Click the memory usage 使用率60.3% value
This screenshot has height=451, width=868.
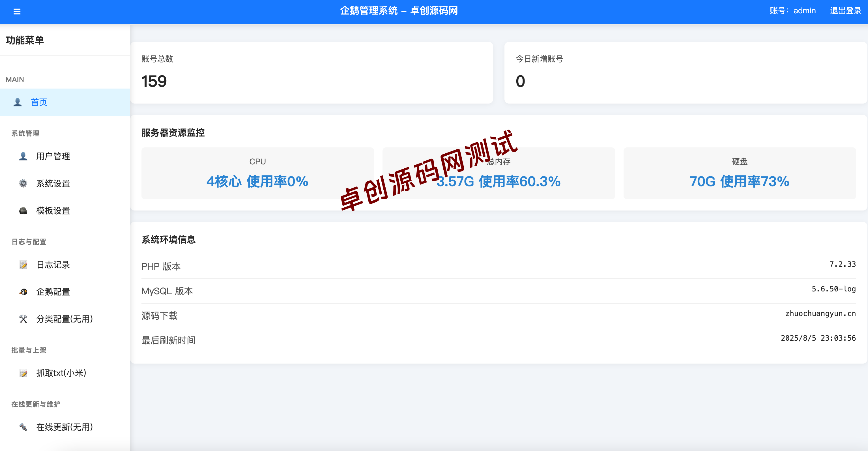click(520, 181)
